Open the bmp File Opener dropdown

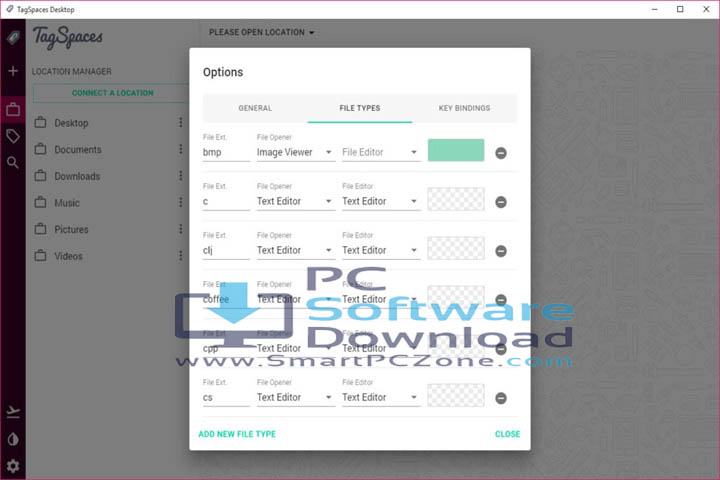[x=296, y=152]
